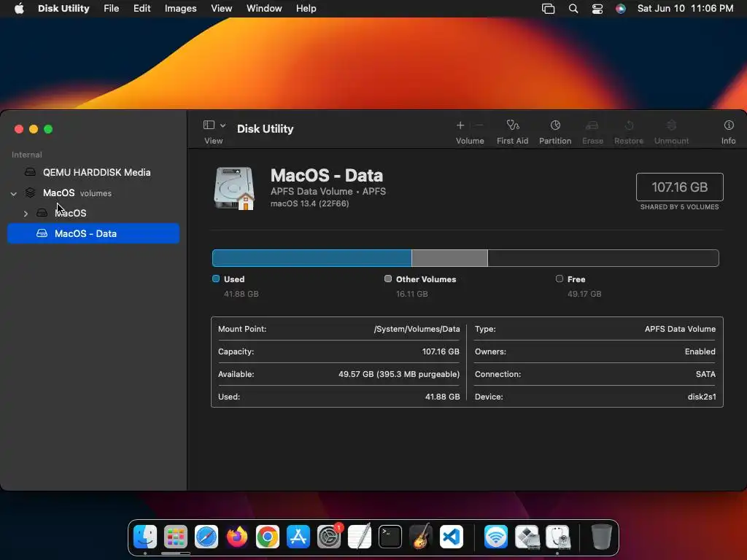
Task: Open Control Center icon
Action: click(597, 9)
